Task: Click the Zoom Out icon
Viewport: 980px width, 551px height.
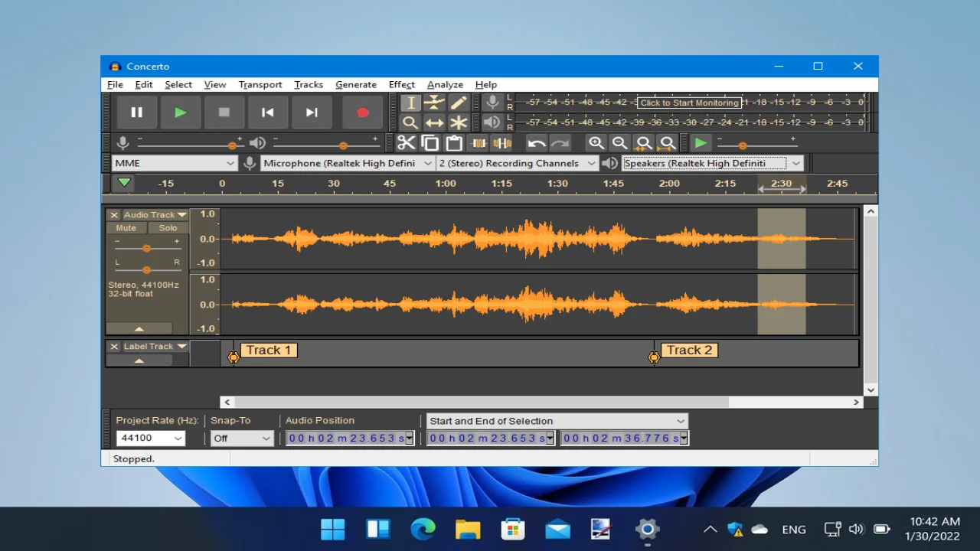Action: click(619, 143)
